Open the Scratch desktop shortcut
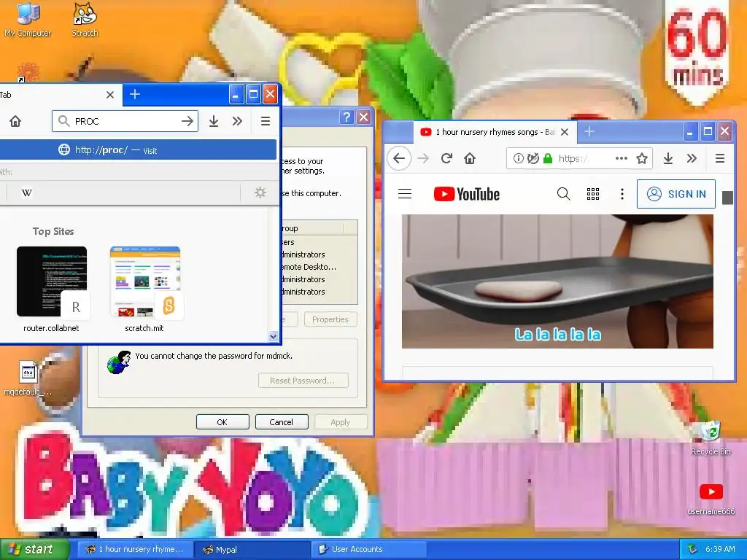Screen dimensions: 747x560 pos(85,19)
